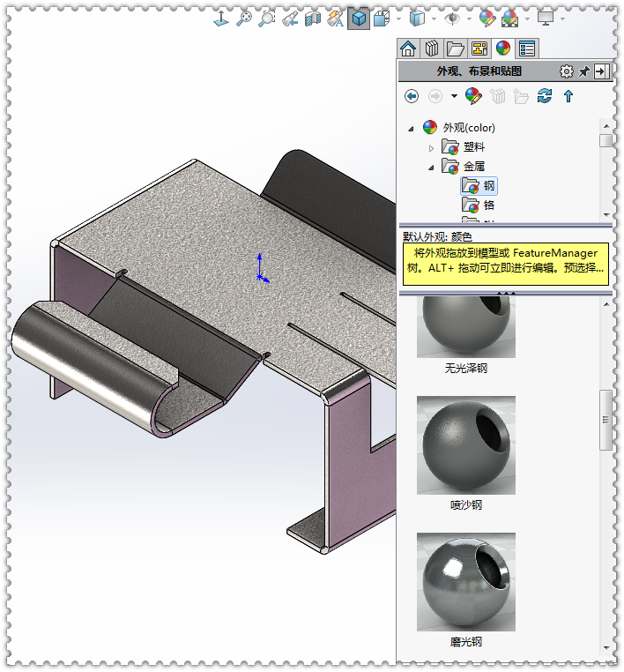Go up one level with blue arrow
This screenshot has width=624, height=672.
click(x=568, y=96)
